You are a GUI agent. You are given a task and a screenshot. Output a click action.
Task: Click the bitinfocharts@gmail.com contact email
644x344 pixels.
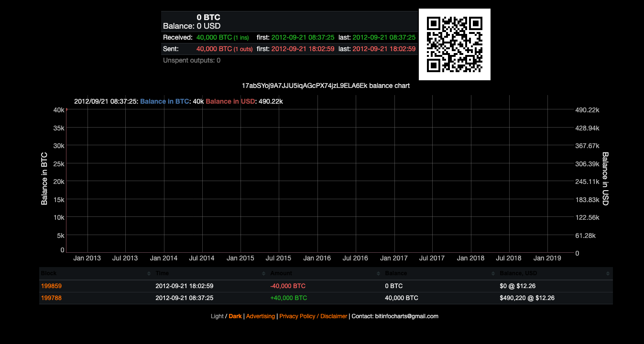click(x=406, y=316)
